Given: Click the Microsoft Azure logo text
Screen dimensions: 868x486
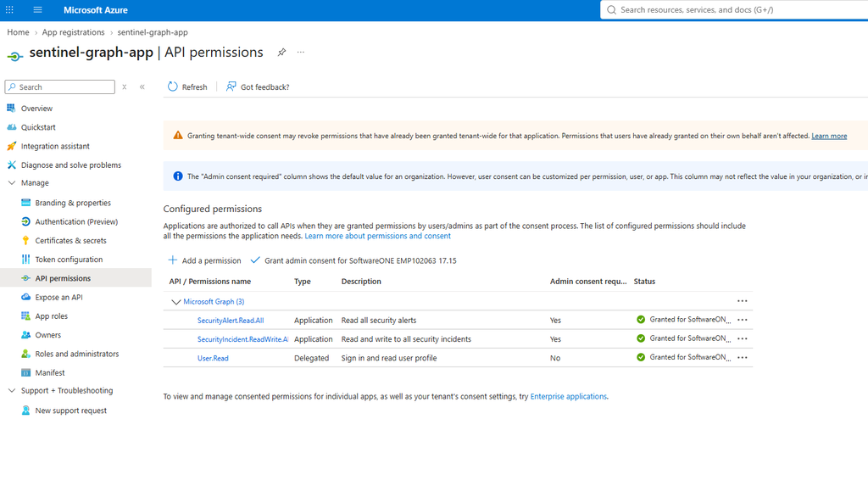Looking at the screenshot, I should [x=95, y=10].
